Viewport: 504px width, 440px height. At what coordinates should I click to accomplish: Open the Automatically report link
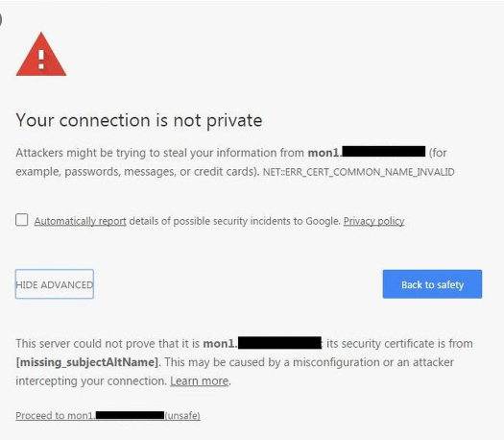pyautogui.click(x=80, y=221)
